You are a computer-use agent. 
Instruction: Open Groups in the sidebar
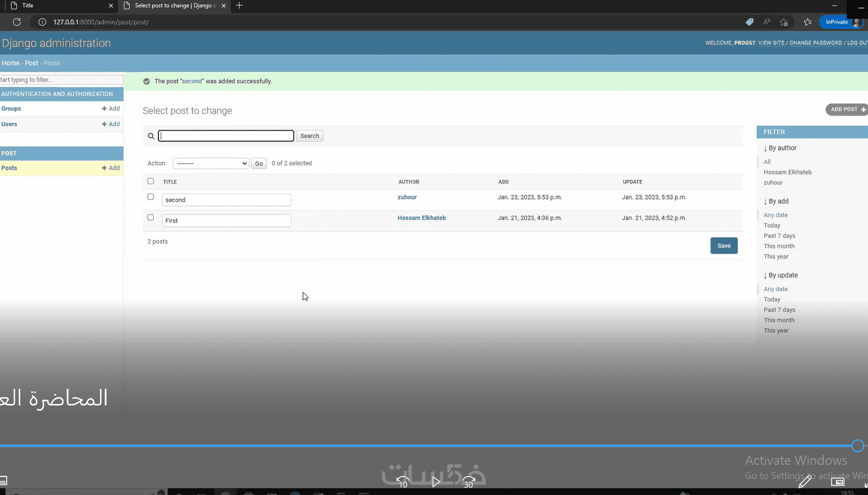11,109
